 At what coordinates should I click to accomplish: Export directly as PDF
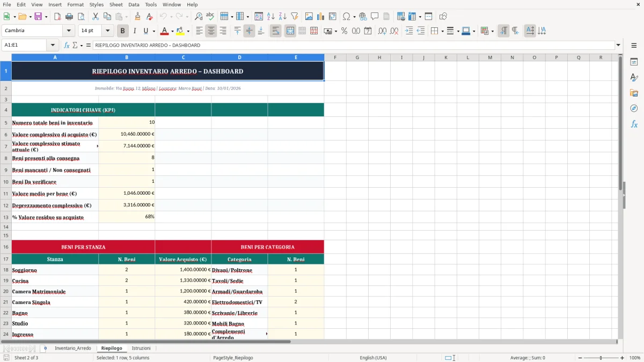click(x=57, y=17)
